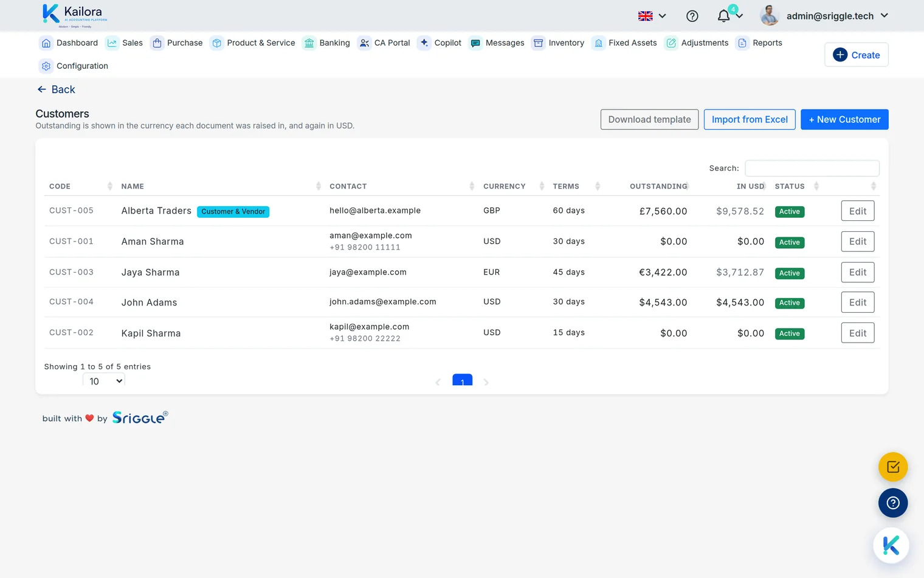Open the blue help floating button
924x578 pixels.
[x=893, y=503]
